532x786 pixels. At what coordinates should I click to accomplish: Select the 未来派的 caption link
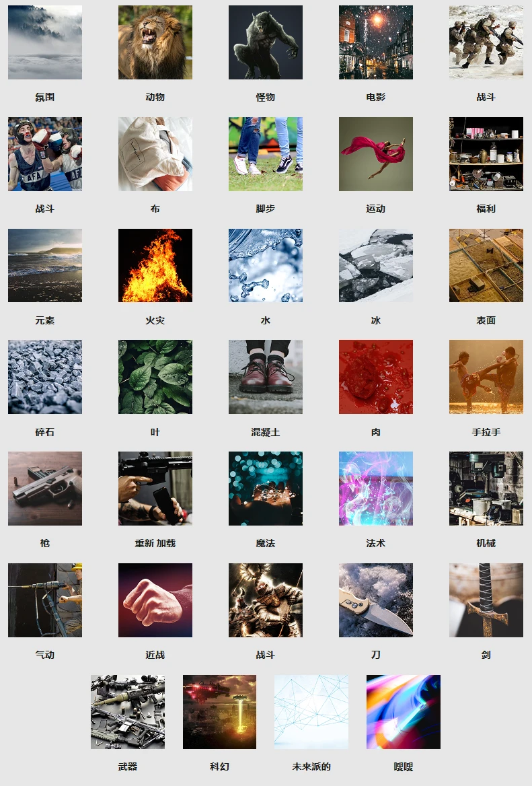pos(311,766)
